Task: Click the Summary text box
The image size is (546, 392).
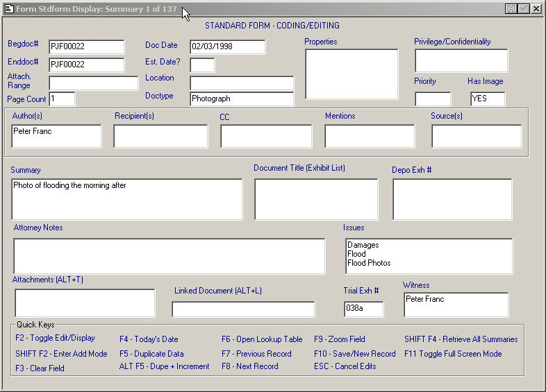Action: coord(126,199)
